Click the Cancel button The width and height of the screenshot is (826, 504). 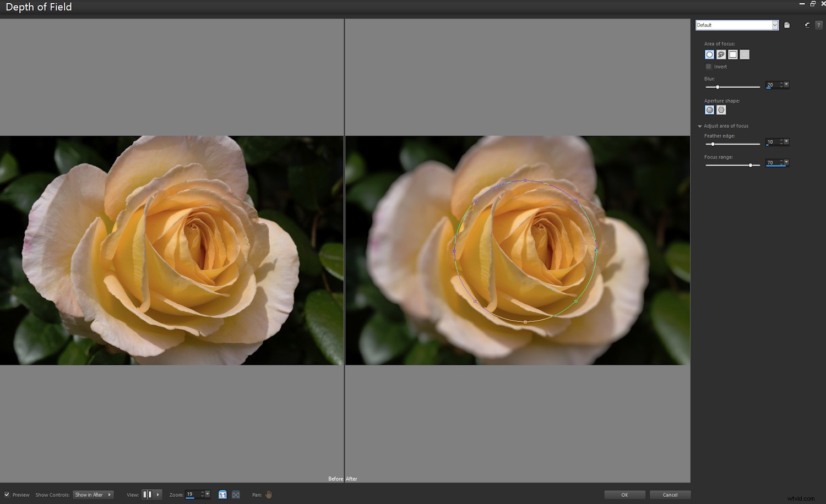tap(670, 495)
